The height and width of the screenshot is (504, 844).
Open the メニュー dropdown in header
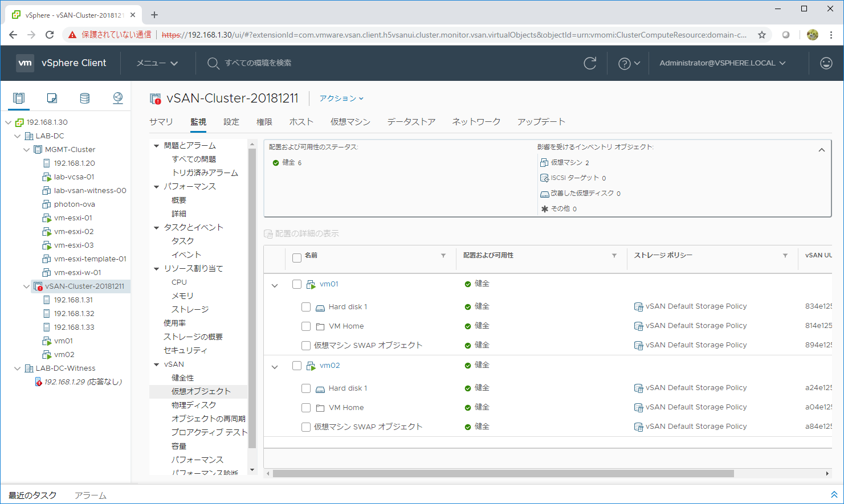(157, 63)
